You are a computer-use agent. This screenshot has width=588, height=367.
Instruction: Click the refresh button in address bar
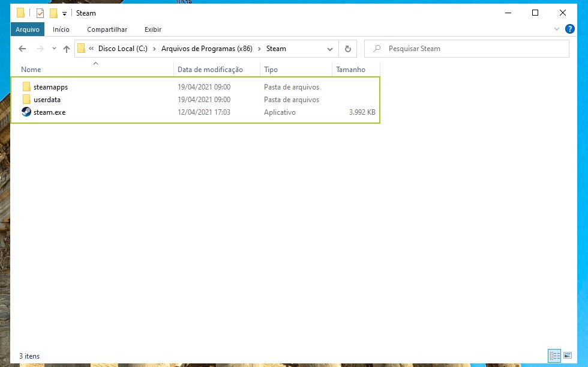(347, 49)
